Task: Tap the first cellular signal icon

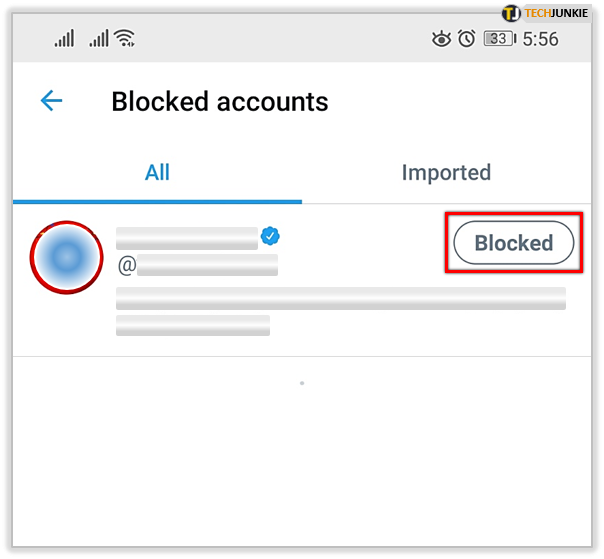Action: (x=65, y=39)
